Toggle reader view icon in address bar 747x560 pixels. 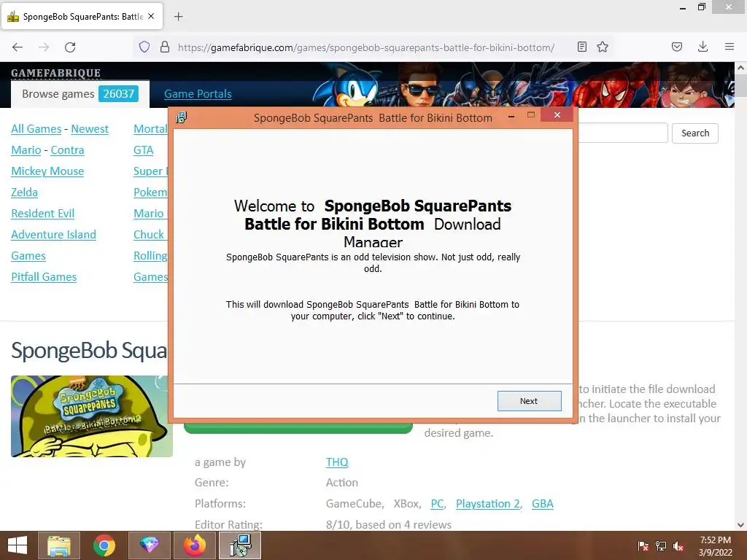coord(581,47)
